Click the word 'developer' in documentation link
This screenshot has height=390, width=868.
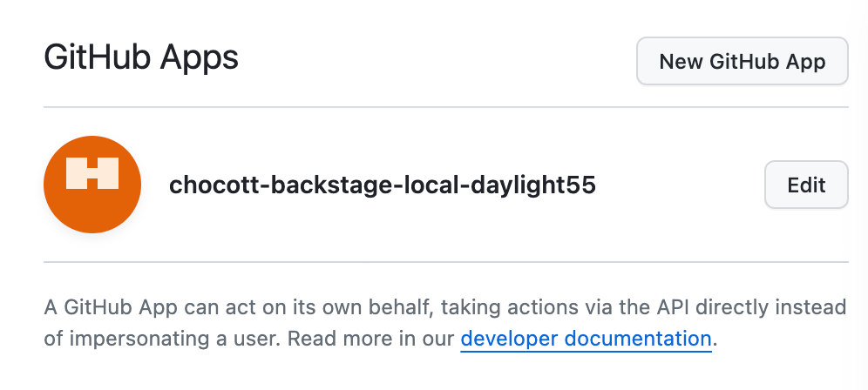click(511, 339)
